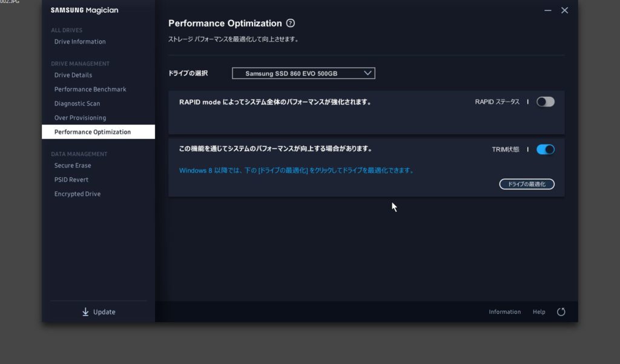Open Drive Information page

pos(80,42)
